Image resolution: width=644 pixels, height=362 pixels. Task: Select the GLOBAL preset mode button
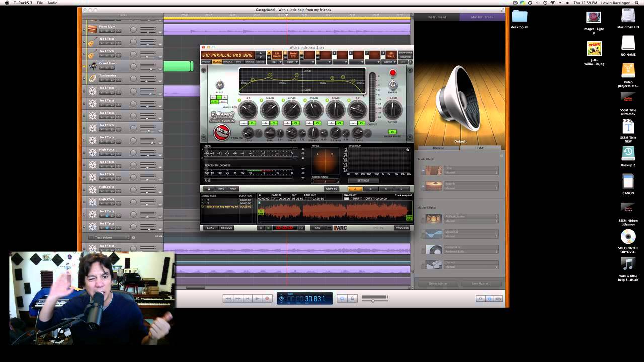click(217, 62)
